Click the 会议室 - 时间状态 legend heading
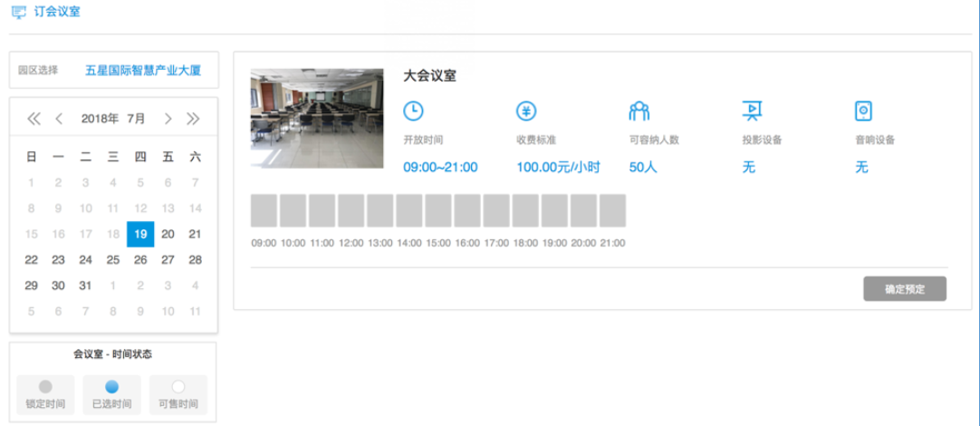Image resolution: width=980 pixels, height=426 pixels. (113, 354)
